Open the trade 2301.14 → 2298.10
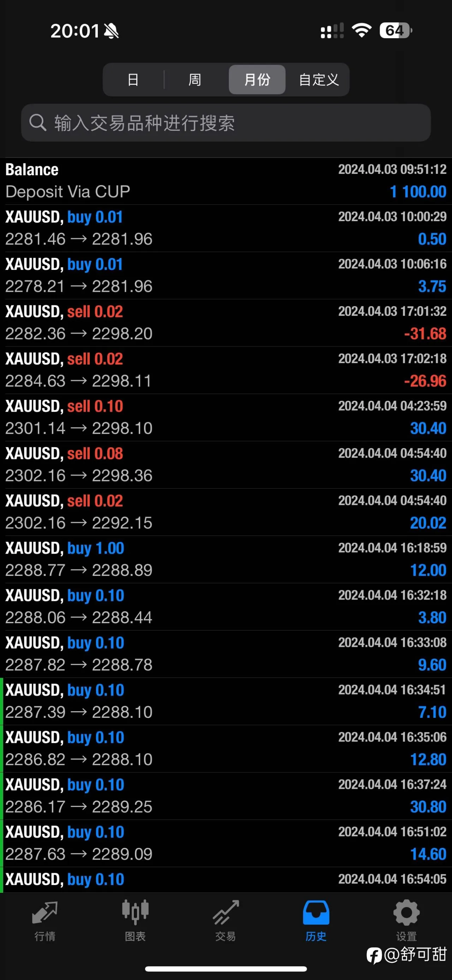 coord(226,418)
